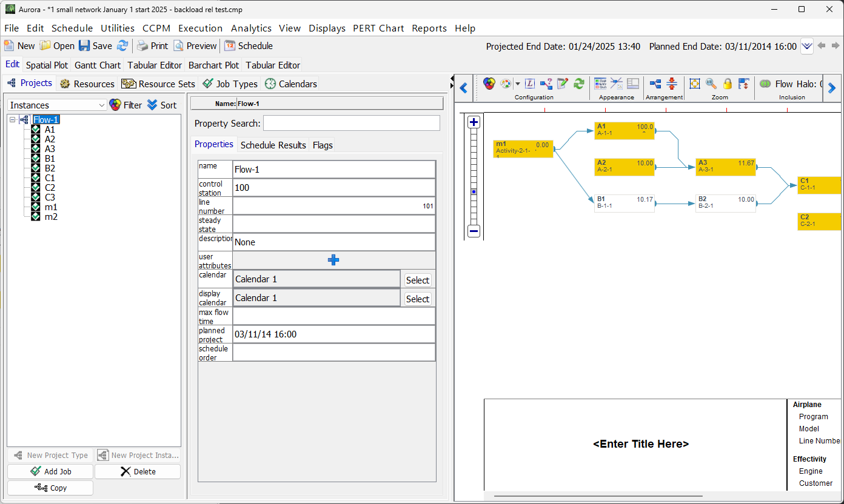
Task: Expand the double-chevron next to Planned End Date
Action: 806,46
